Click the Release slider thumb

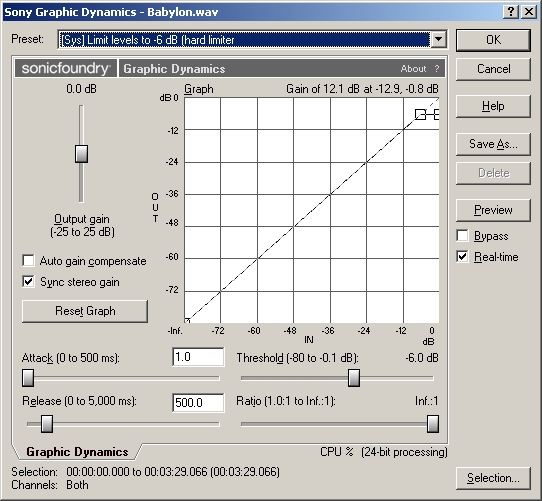(x=47, y=424)
